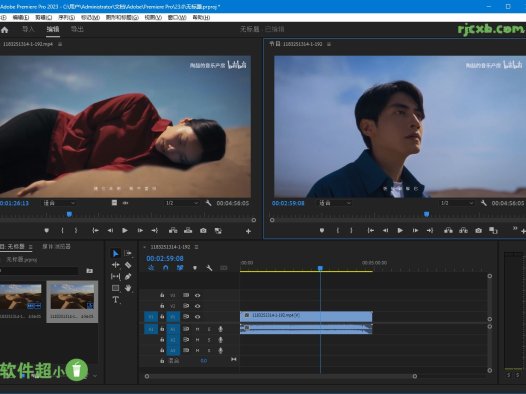Open Source monitor zoom level dropdown
The height and width of the screenshot is (394, 526).
(x=59, y=203)
